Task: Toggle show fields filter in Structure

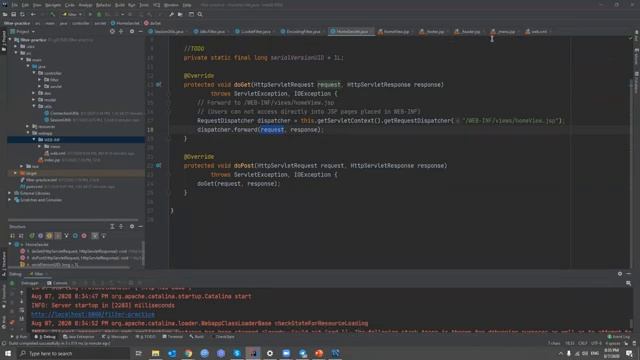Action: tap(49, 236)
